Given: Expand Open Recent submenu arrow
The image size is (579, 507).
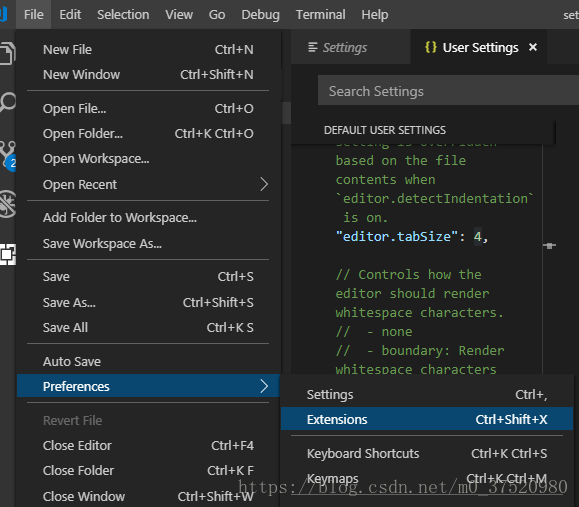Looking at the screenshot, I should (x=264, y=184).
